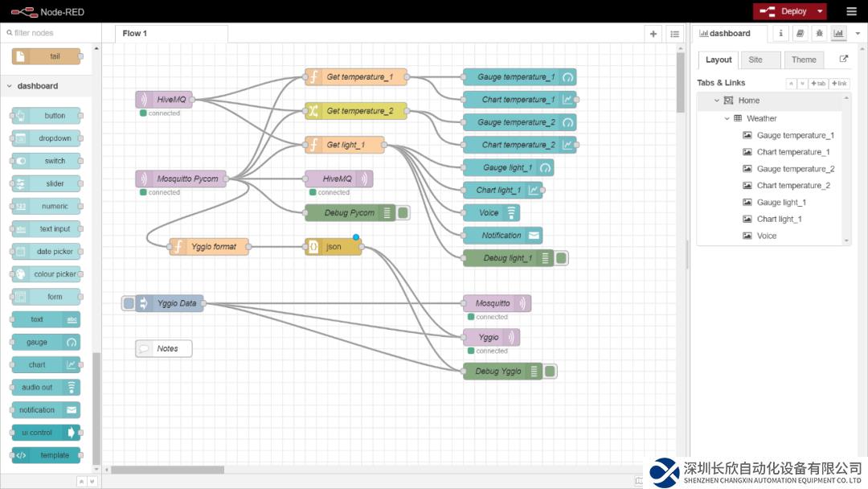Image resolution: width=868 pixels, height=489 pixels.
Task: Switch to the Theme tab
Action: pos(804,60)
